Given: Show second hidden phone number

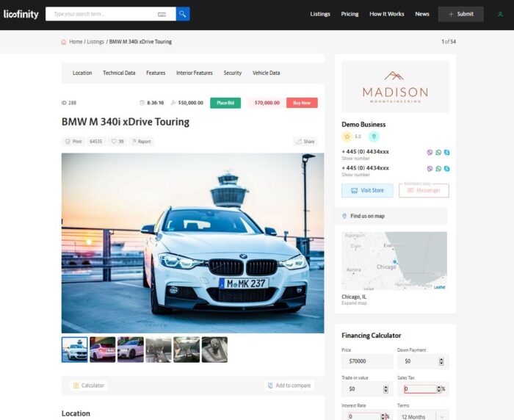Looking at the screenshot, I should (x=355, y=175).
